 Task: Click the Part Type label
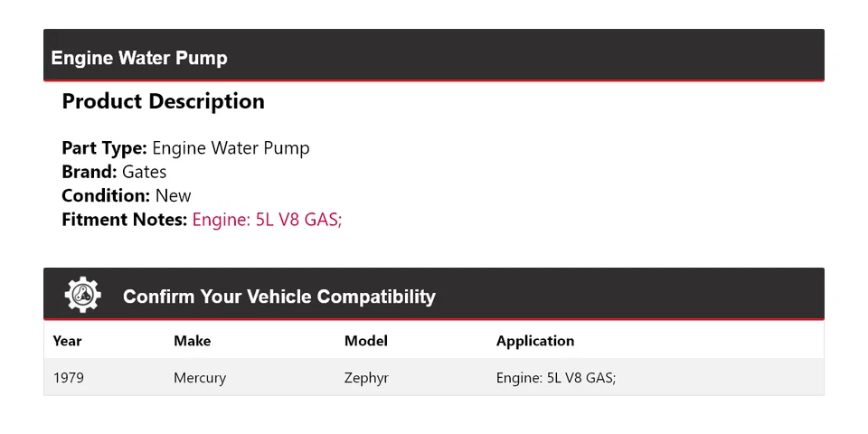tap(104, 148)
